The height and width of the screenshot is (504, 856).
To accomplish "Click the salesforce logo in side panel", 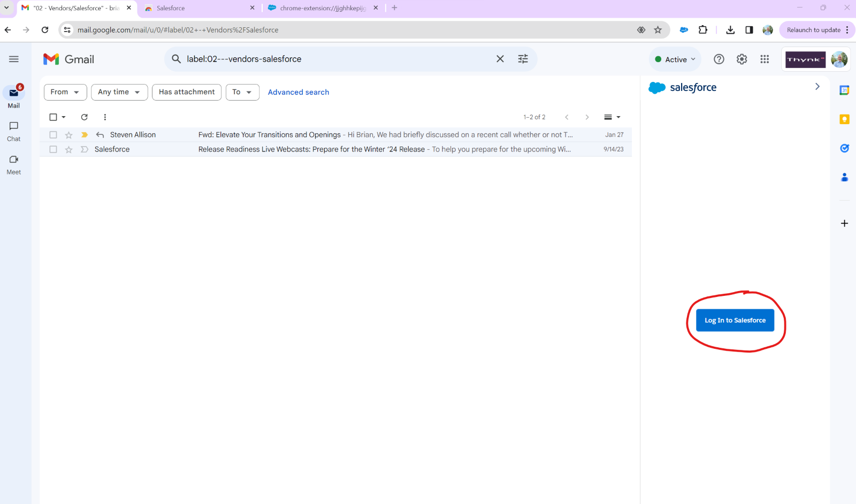I will coord(682,88).
